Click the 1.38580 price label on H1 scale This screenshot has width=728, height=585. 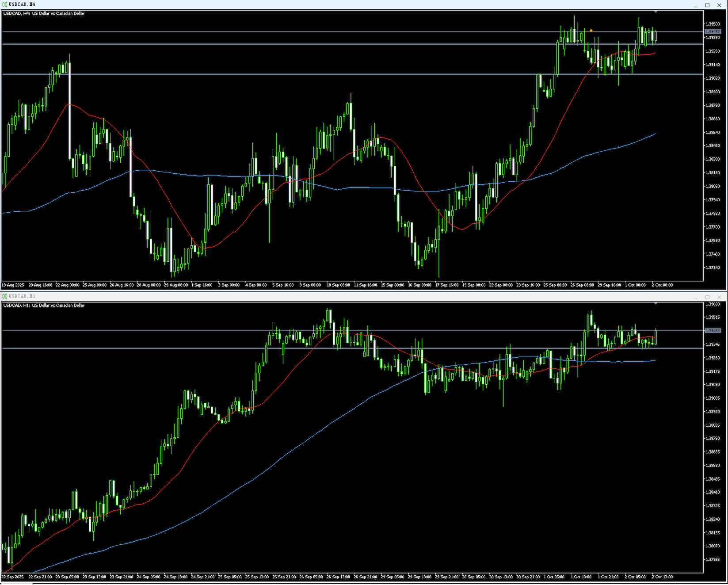click(x=713, y=466)
